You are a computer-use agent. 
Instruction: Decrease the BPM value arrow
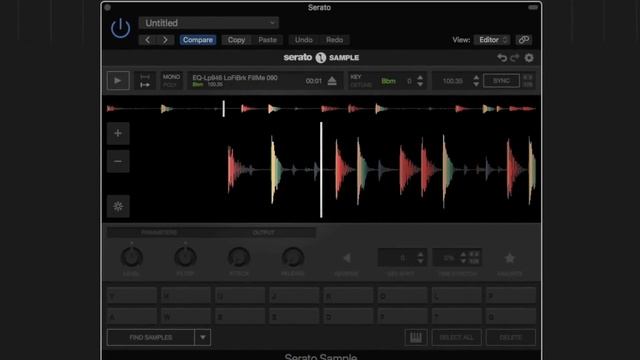[476, 84]
